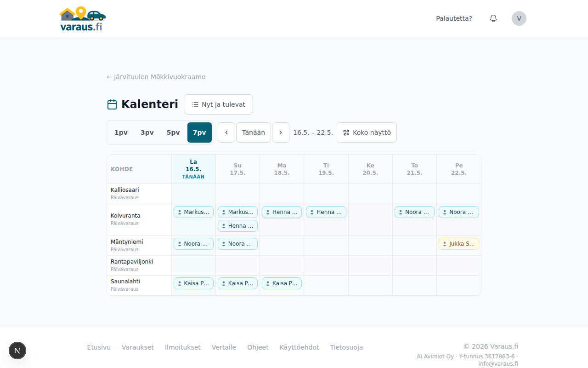Image resolution: width=588 pixels, height=368 pixels.
Task: Click the info@varaus.fi email address
Action: [498, 363]
